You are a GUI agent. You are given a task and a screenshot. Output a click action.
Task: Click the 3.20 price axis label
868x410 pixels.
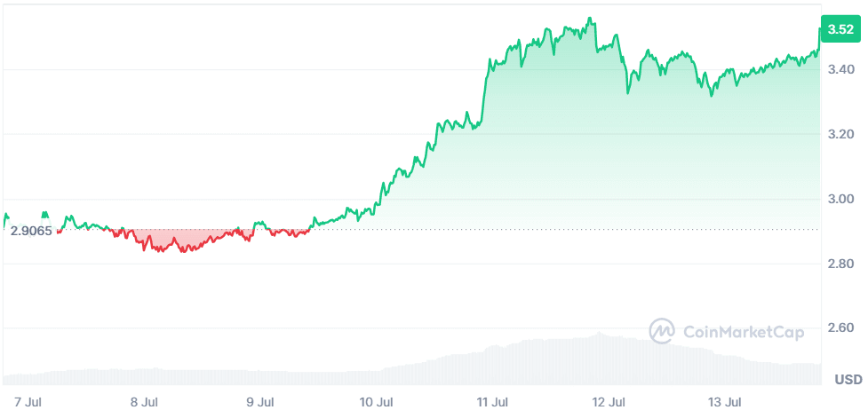click(x=841, y=134)
